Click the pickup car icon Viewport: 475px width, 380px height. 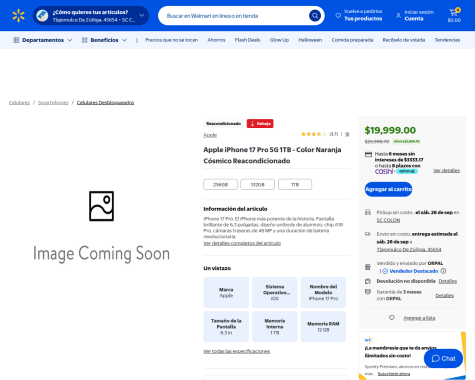[x=368, y=212]
